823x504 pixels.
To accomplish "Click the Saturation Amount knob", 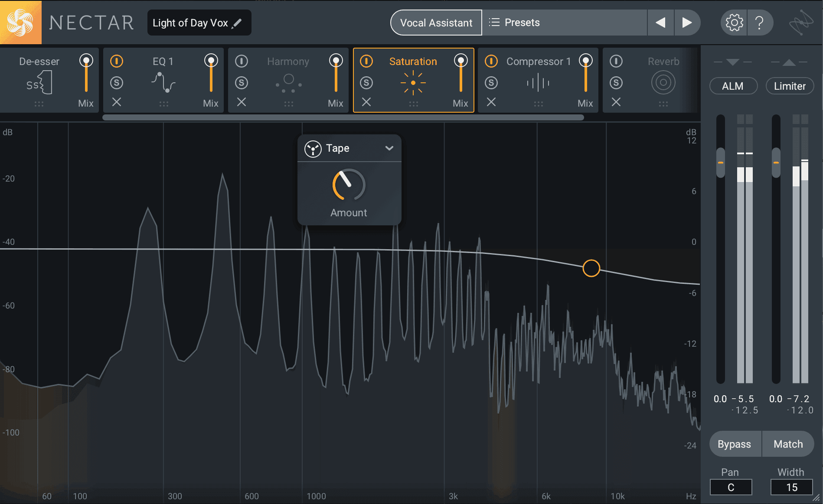I will coord(349,185).
